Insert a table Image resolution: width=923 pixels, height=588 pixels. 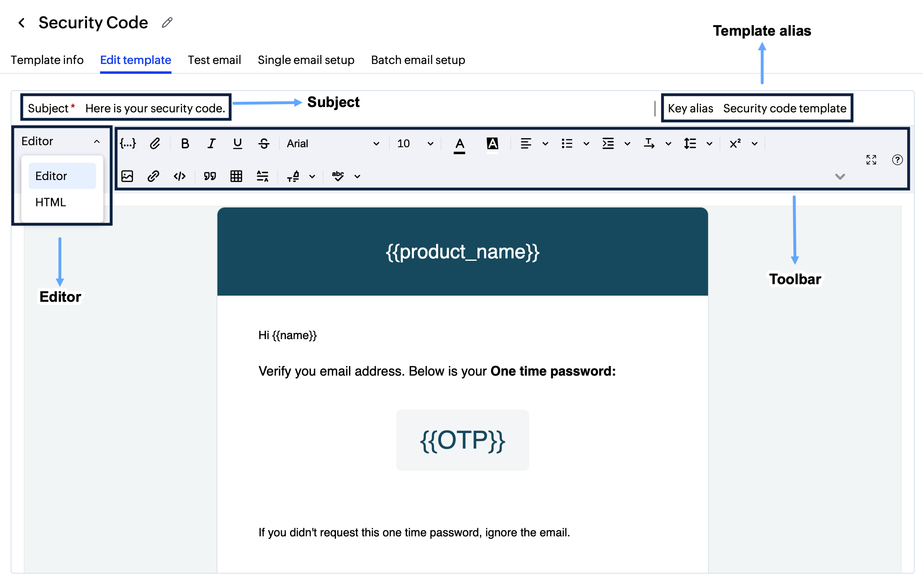coord(236,176)
